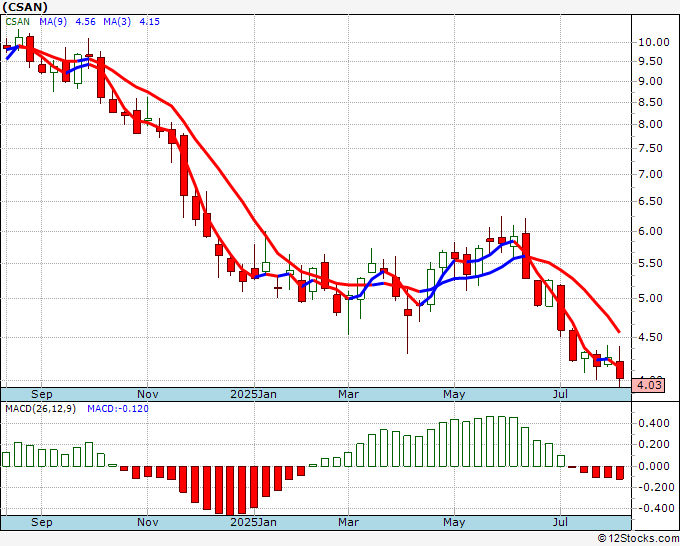This screenshot has height=546, width=680.
Task: Click the Sep label on MACD axis
Action: click(42, 522)
